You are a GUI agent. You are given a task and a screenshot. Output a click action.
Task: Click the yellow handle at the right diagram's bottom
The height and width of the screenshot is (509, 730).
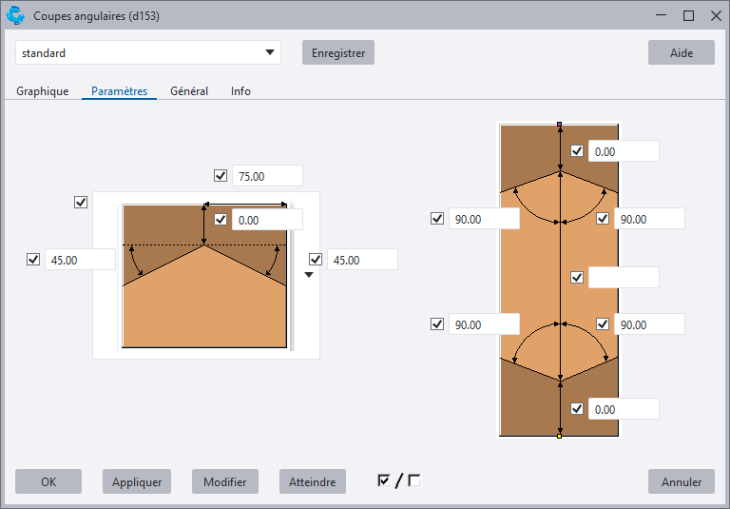click(x=560, y=436)
